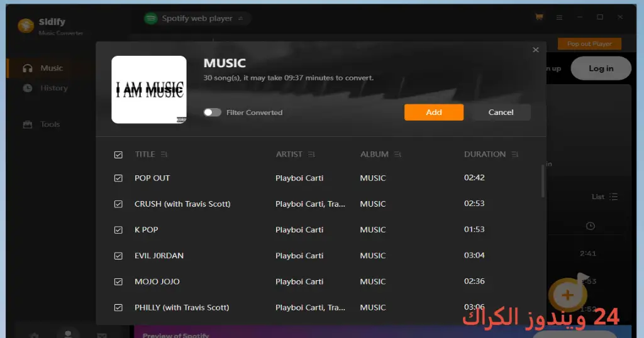Image resolution: width=644 pixels, height=338 pixels.
Task: Uncheck the K POP song checkbox
Action: click(x=118, y=230)
